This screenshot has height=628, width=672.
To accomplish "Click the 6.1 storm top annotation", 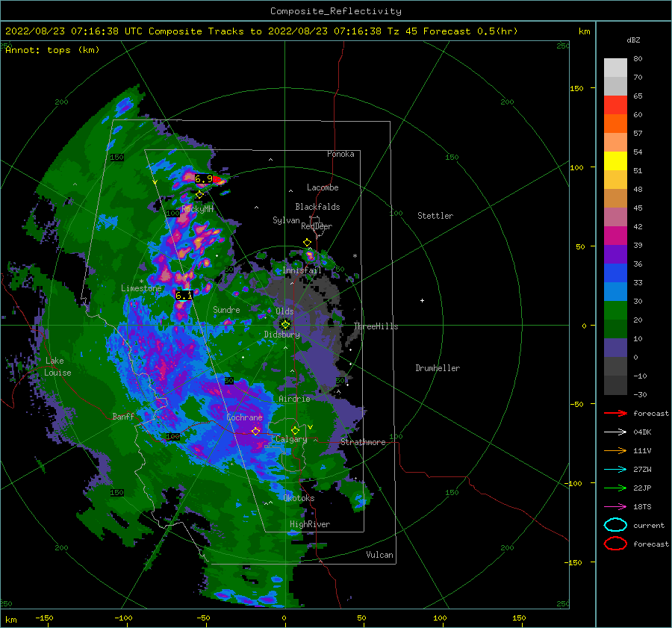I will (184, 295).
